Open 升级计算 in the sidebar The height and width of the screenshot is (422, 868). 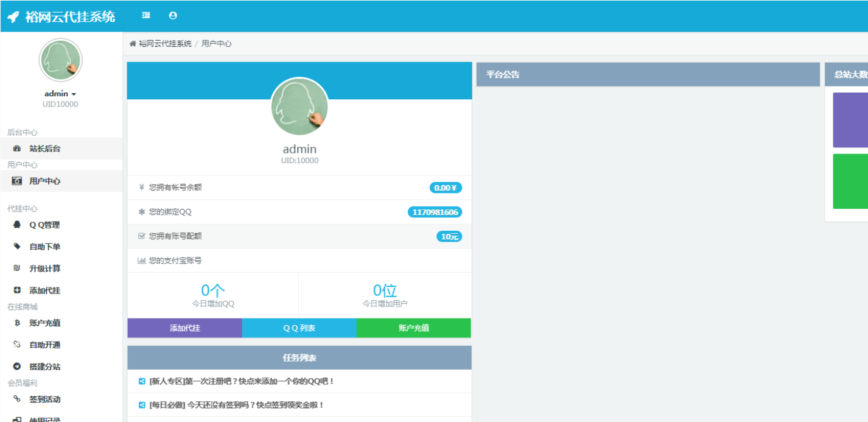point(44,269)
